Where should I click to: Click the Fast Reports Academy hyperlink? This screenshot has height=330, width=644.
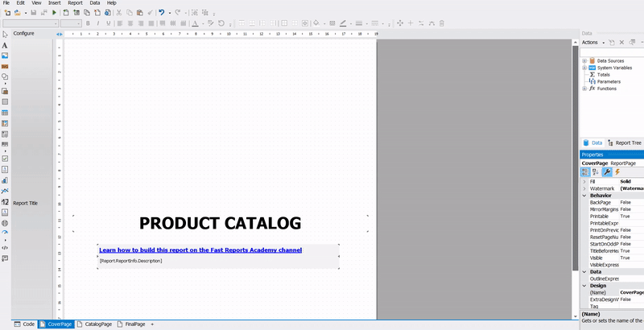tap(200, 250)
